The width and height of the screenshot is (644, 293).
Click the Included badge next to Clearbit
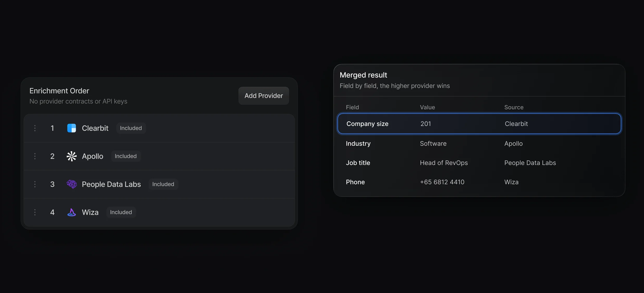[x=131, y=128]
